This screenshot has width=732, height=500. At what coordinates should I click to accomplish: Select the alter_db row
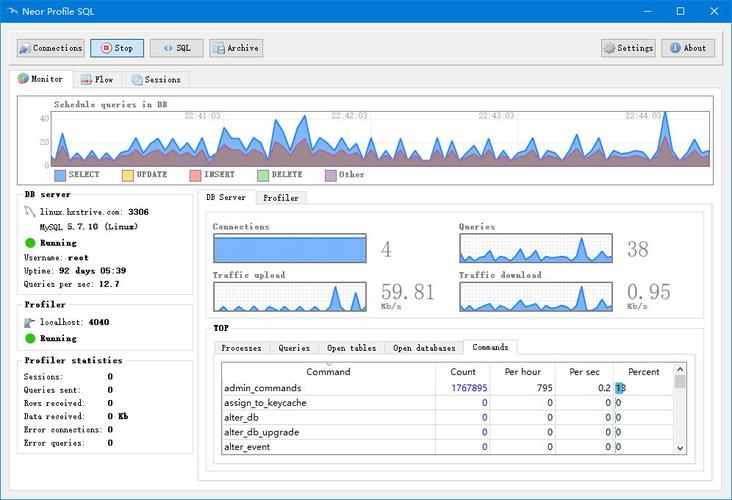tap(447, 417)
